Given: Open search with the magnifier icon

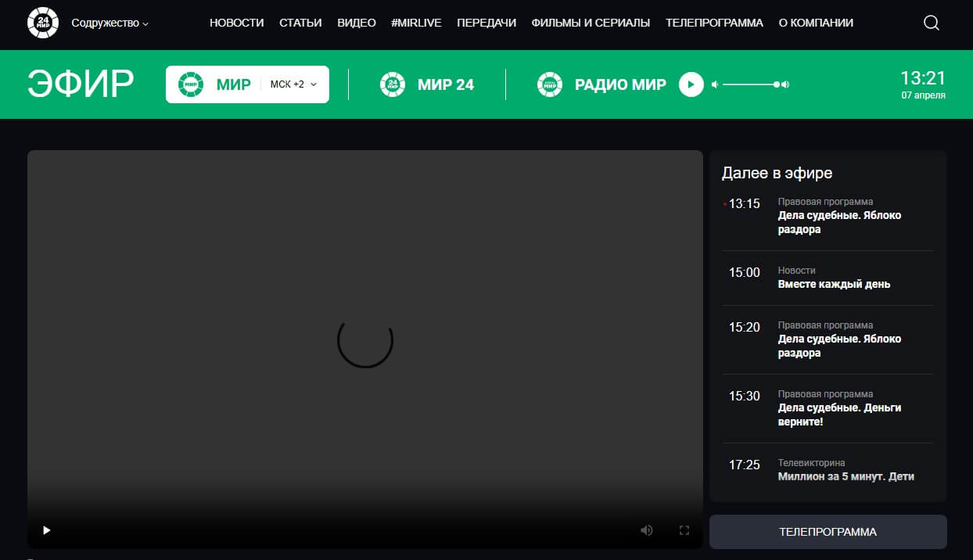Looking at the screenshot, I should point(931,23).
